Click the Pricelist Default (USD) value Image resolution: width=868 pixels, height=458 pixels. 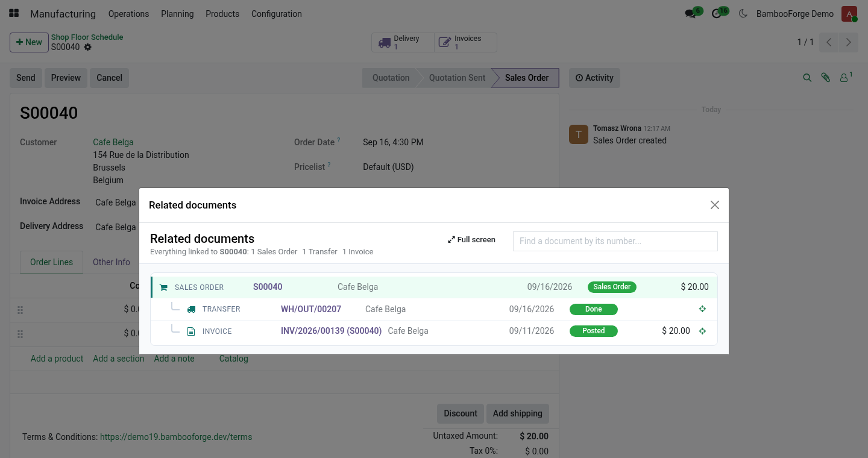[x=388, y=167]
